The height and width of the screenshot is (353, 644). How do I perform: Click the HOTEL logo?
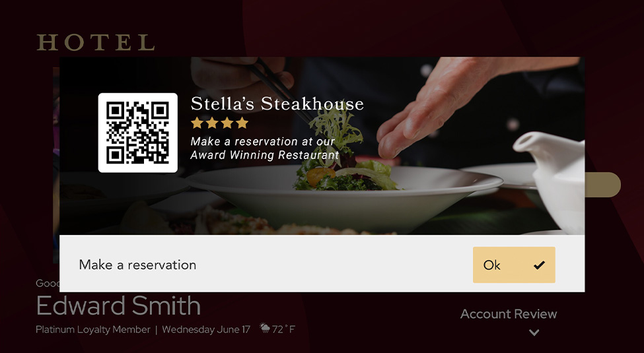pyautogui.click(x=96, y=42)
